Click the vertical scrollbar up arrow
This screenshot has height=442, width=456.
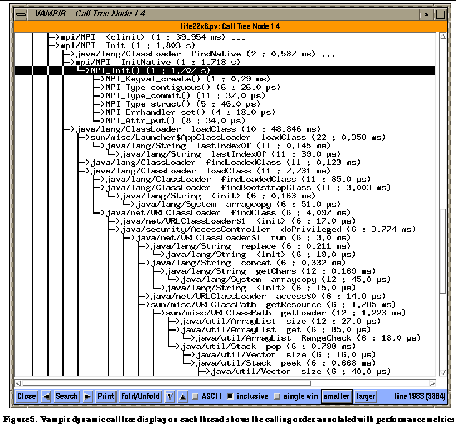[x=443, y=36]
